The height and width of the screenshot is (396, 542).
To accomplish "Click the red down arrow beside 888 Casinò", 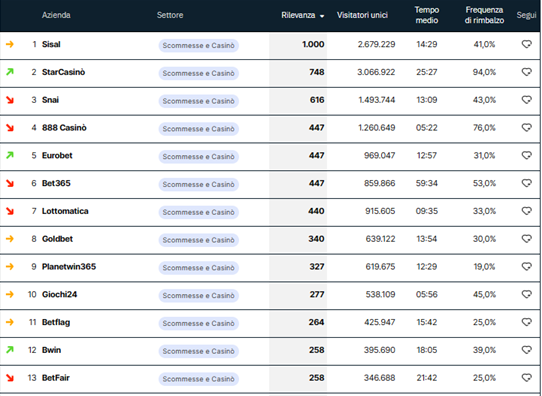I will pos(10,128).
